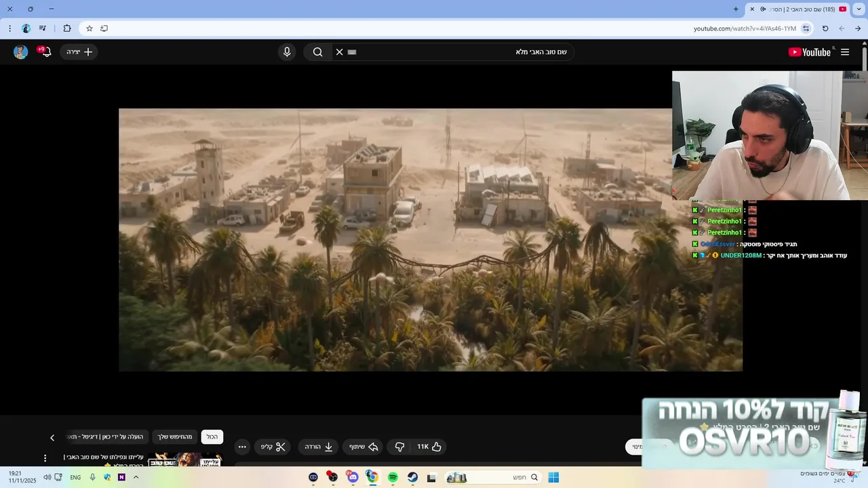Click the download (הורדה) button
Image resolution: width=868 pixels, height=488 pixels.
pyautogui.click(x=318, y=447)
